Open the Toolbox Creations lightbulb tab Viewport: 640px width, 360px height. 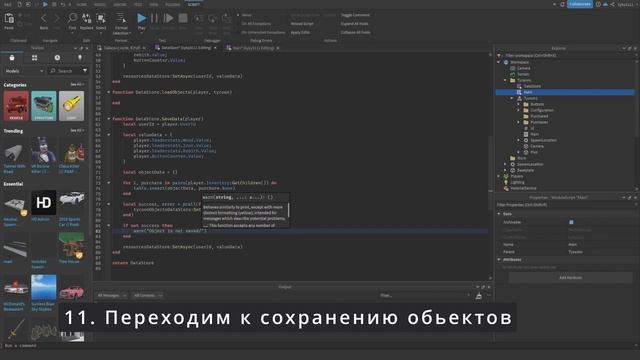coord(80,58)
